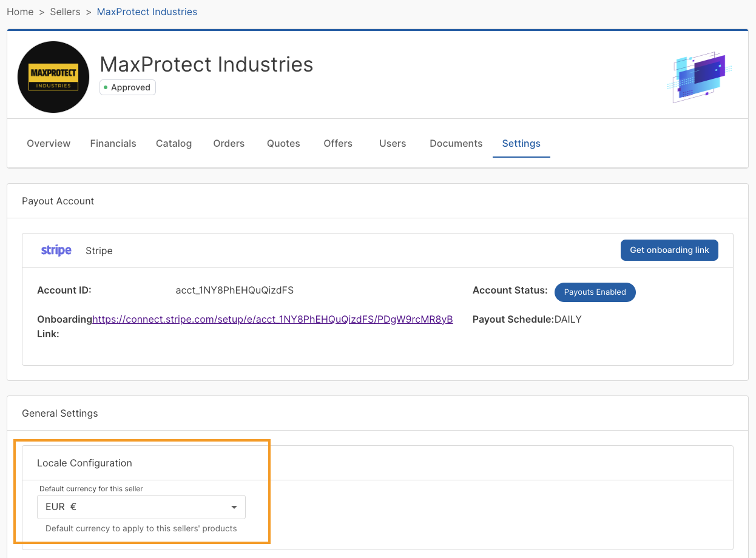
Task: Open the Users tab
Action: coord(393,144)
